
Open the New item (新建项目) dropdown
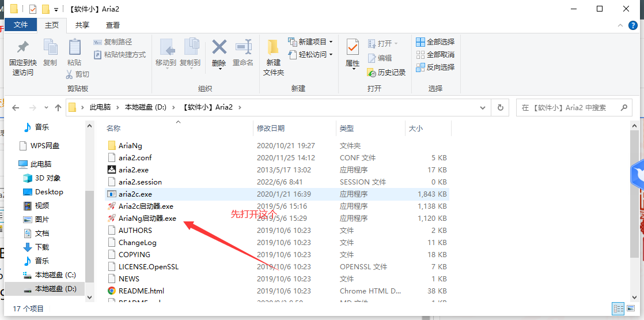310,42
